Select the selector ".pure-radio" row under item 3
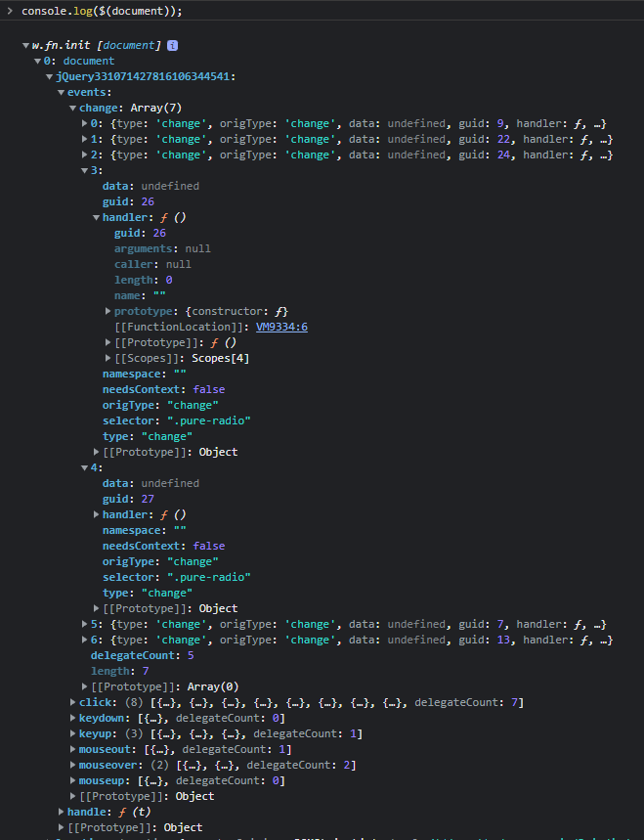This screenshot has height=840, width=644. point(177,420)
